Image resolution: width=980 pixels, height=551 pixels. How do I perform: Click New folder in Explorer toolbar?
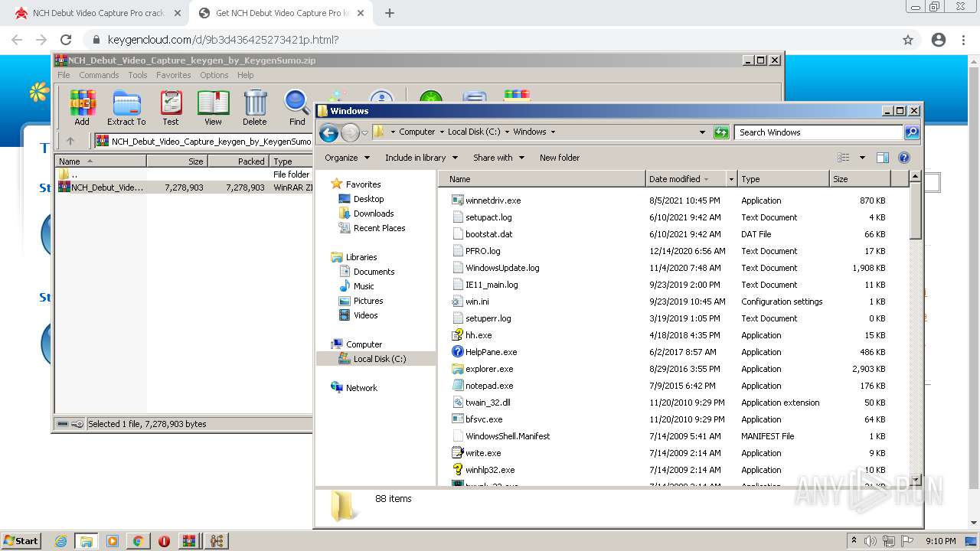pos(560,158)
